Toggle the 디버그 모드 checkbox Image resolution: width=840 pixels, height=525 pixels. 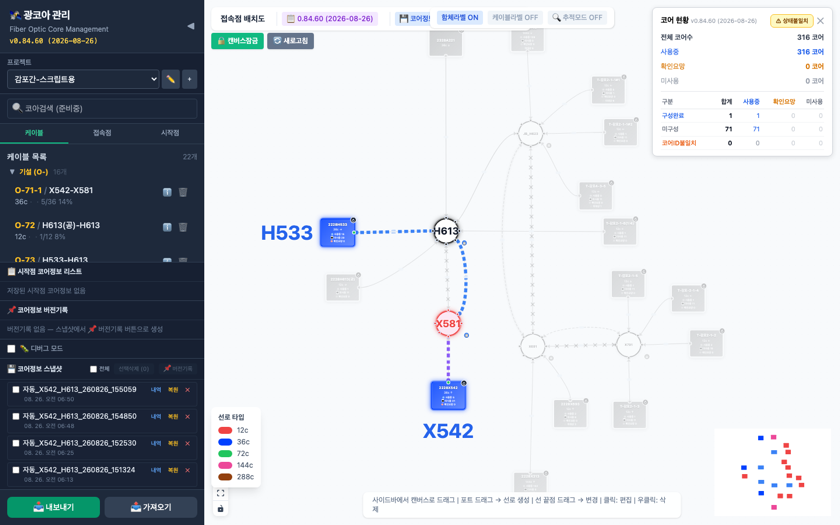coord(11,349)
